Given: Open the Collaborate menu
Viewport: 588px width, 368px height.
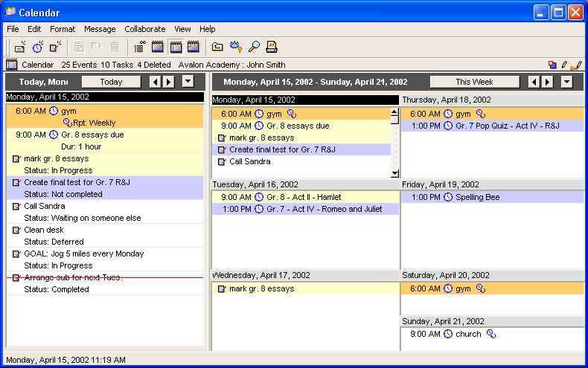Looking at the screenshot, I should (x=144, y=29).
